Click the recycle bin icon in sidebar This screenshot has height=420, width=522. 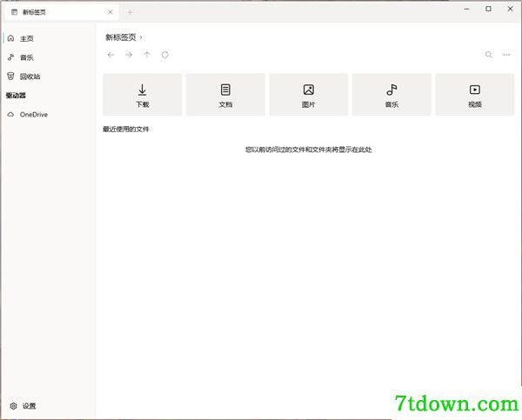[x=10, y=77]
